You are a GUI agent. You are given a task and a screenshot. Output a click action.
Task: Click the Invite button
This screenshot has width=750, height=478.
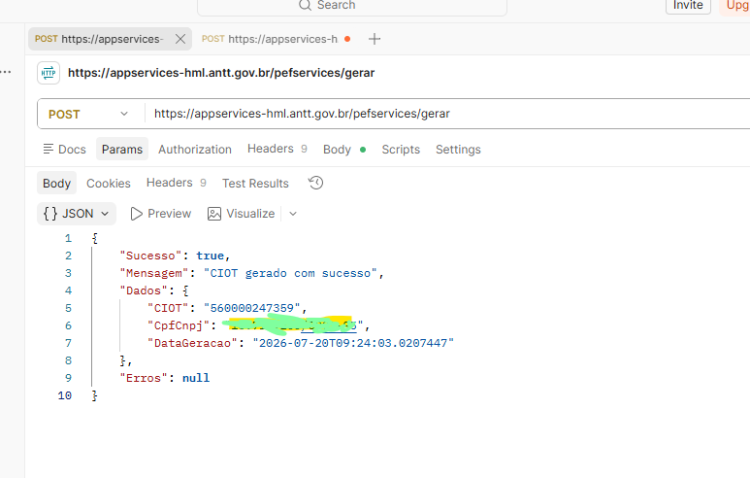click(x=688, y=5)
